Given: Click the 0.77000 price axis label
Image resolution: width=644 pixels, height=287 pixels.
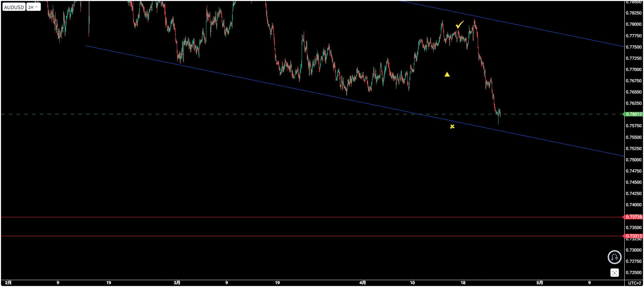Looking at the screenshot, I should click(633, 70).
